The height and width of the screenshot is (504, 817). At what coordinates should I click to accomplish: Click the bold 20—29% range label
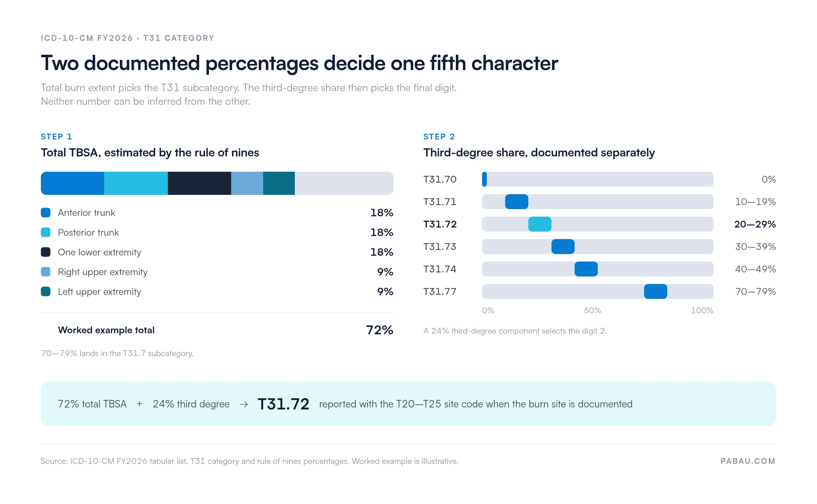[x=755, y=224]
